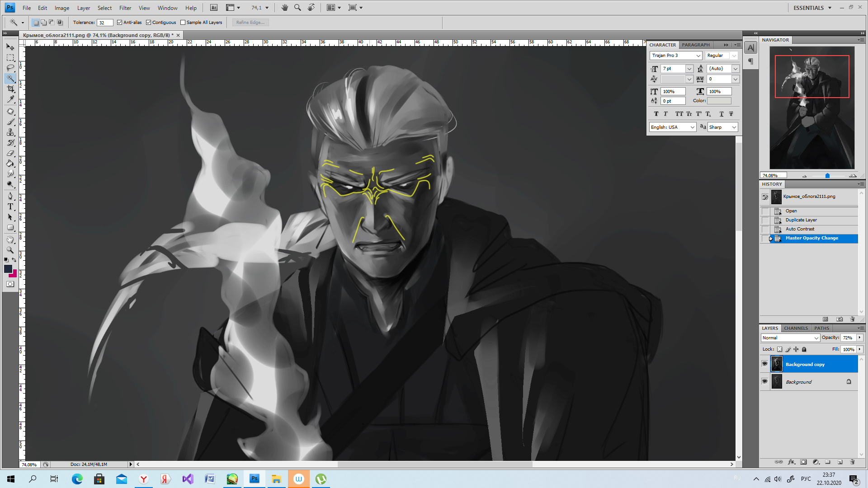Viewport: 868px width, 488px height.
Task: Select the Clone Stamp tool
Action: [x=10, y=132]
